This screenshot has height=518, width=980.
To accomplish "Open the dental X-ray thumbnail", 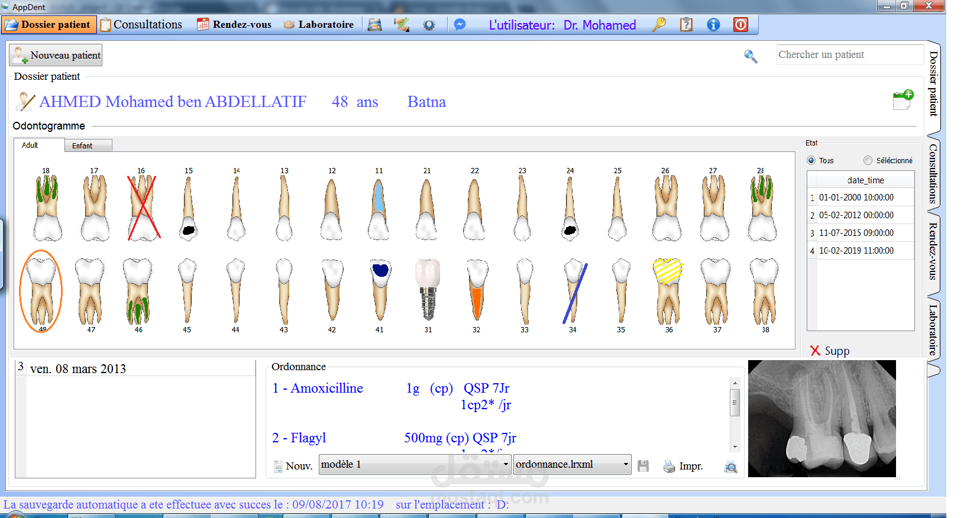I will coord(822,419).
